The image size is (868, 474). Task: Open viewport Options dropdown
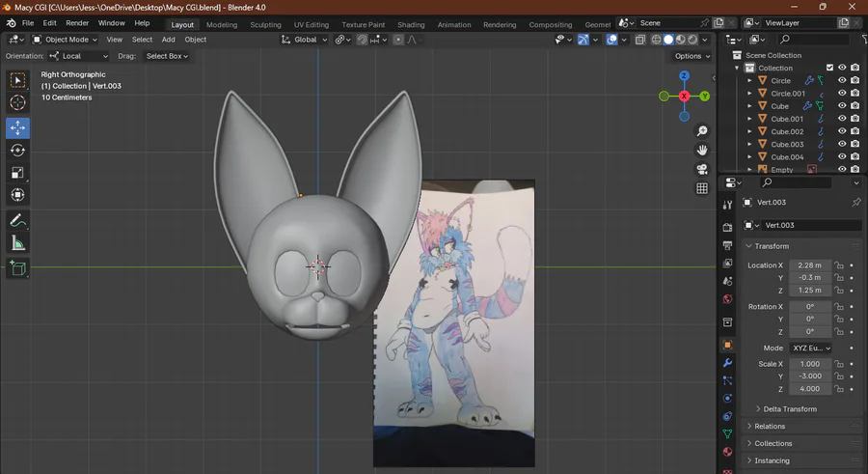coord(692,56)
